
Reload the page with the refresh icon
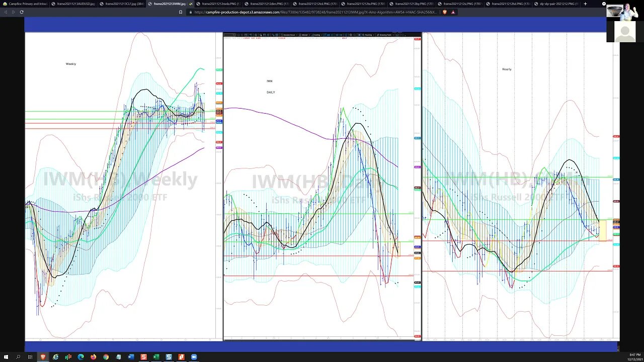[21, 12]
